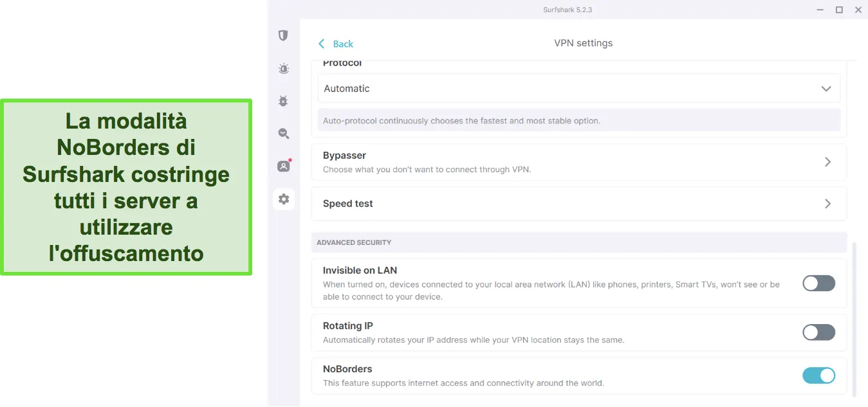Open the Settings gear sidebar icon
This screenshot has height=407, width=868.
(x=284, y=199)
